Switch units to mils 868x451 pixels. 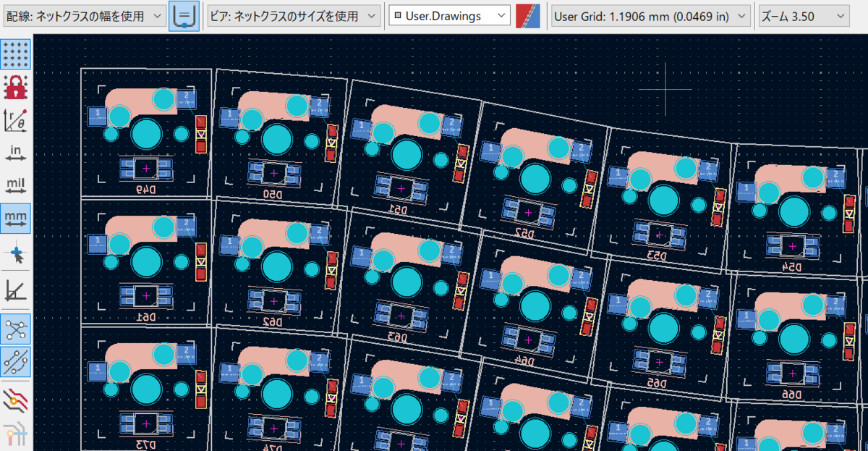(x=16, y=185)
